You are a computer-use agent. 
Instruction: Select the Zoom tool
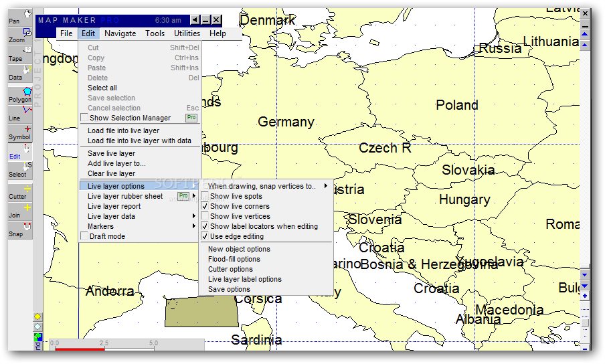tap(20, 37)
